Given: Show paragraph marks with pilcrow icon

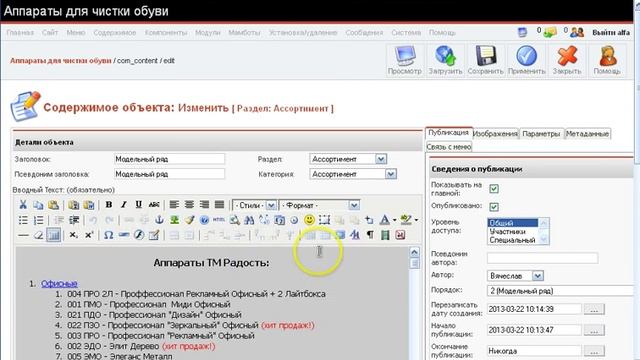Looking at the screenshot, I should coord(370,235).
